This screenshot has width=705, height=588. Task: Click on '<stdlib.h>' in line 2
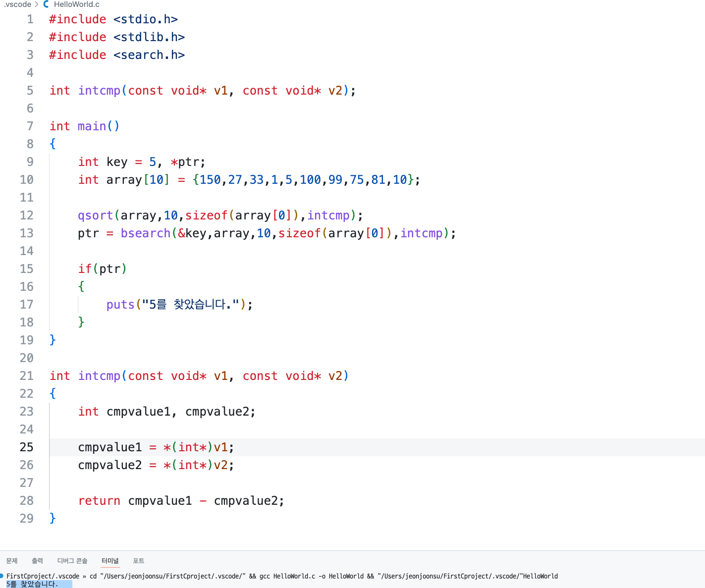click(149, 37)
